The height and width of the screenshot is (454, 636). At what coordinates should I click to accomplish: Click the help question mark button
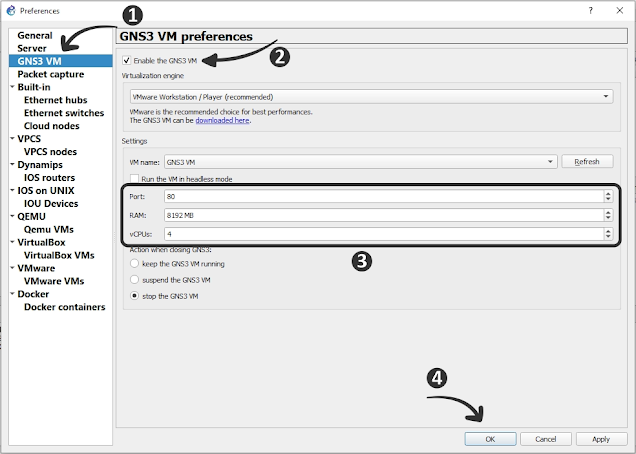[x=591, y=11]
